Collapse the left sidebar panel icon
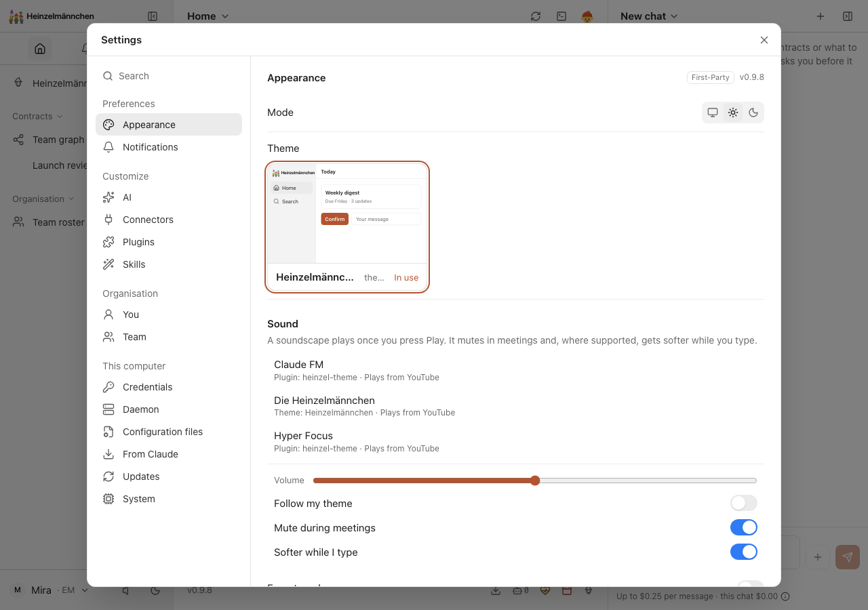 tap(153, 16)
